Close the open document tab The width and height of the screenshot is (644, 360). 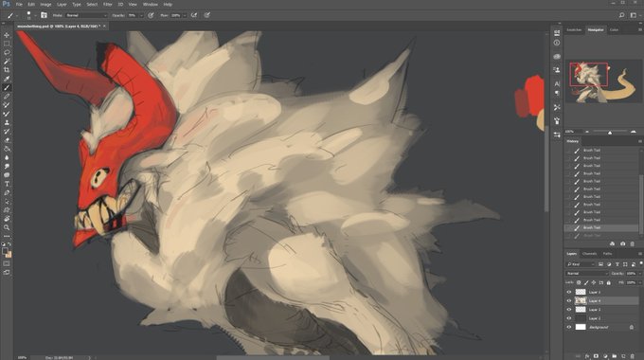[x=104, y=26]
